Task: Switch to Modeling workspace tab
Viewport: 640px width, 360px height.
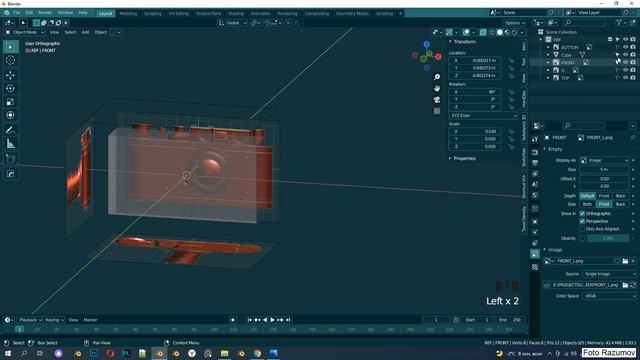Action: pyautogui.click(x=128, y=13)
